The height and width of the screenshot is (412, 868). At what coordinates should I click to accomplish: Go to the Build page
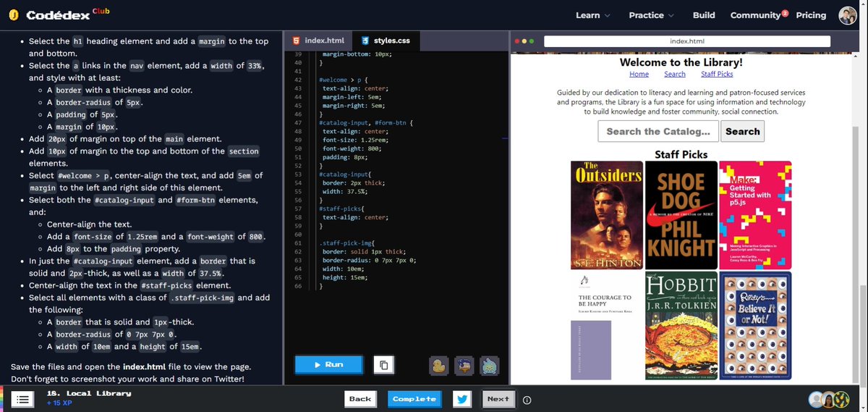[x=704, y=14]
